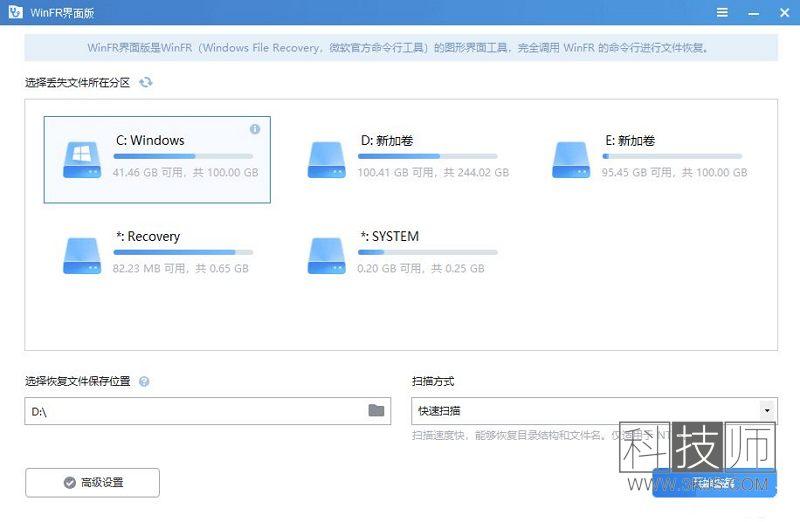
Task: Close the WinFR window
Action: pyautogui.click(x=785, y=13)
